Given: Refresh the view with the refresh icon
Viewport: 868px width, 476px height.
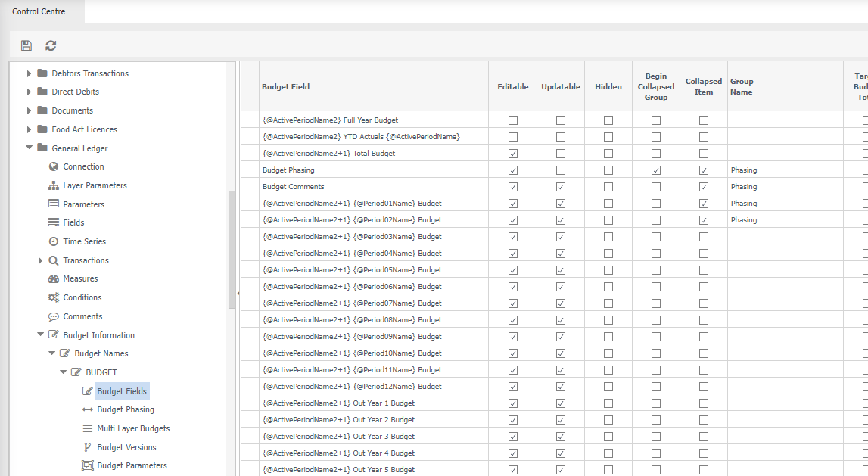Looking at the screenshot, I should [x=50, y=45].
